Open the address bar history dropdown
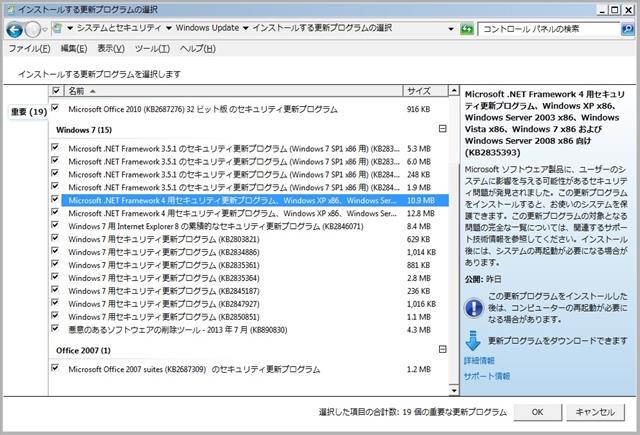Viewport: 640px width, 435px height. [x=451, y=29]
